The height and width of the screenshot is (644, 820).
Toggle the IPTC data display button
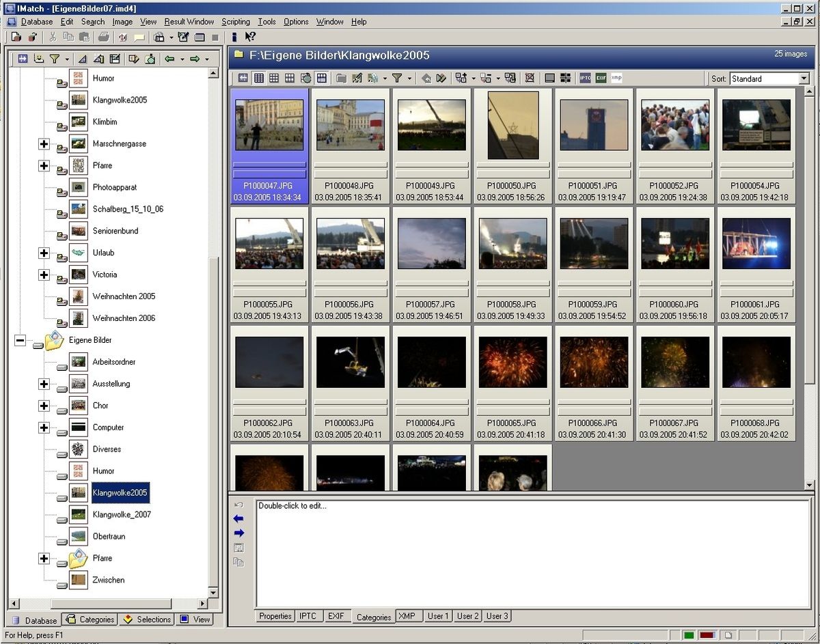pyautogui.click(x=585, y=77)
